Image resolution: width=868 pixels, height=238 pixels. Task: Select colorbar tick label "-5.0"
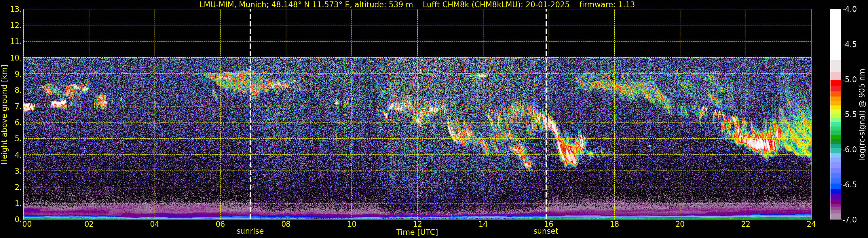[x=849, y=80]
